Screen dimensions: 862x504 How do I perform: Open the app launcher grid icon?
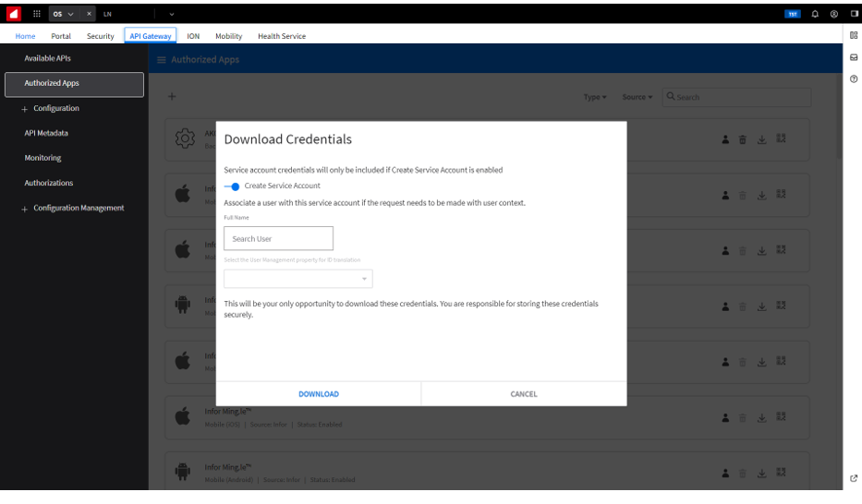[x=37, y=12]
